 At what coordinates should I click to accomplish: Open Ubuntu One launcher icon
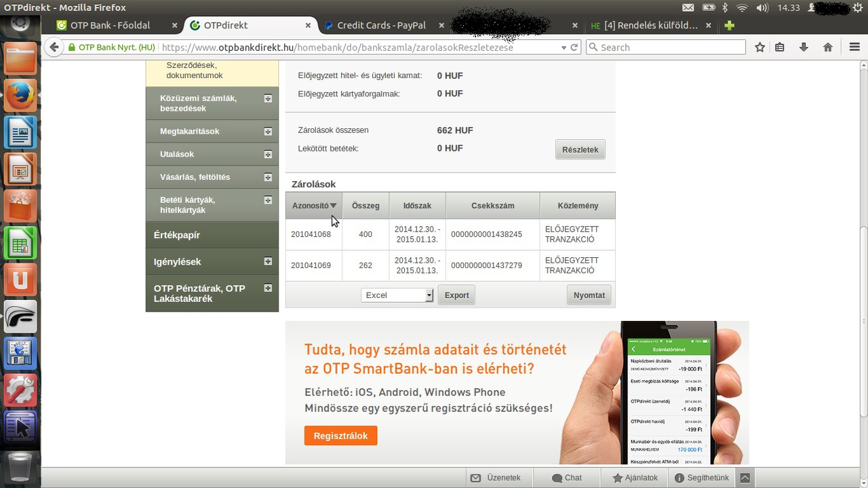point(20,279)
